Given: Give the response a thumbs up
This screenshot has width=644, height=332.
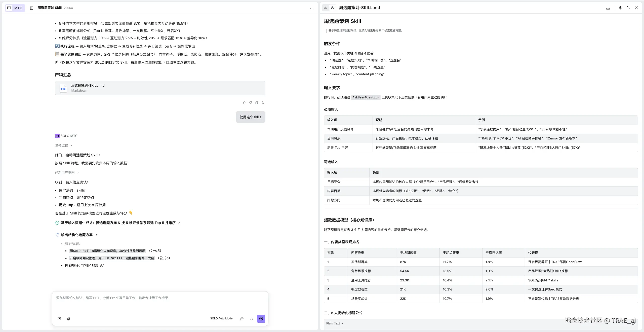Looking at the screenshot, I should (x=245, y=103).
